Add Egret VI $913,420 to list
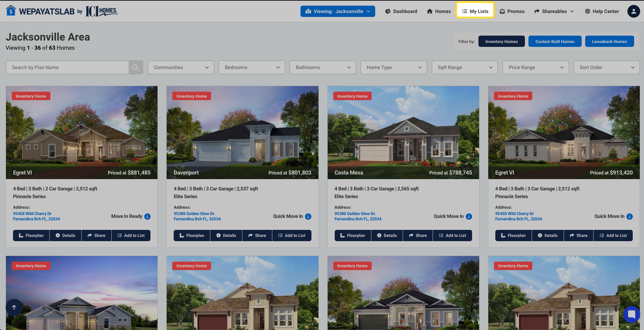 coord(613,236)
